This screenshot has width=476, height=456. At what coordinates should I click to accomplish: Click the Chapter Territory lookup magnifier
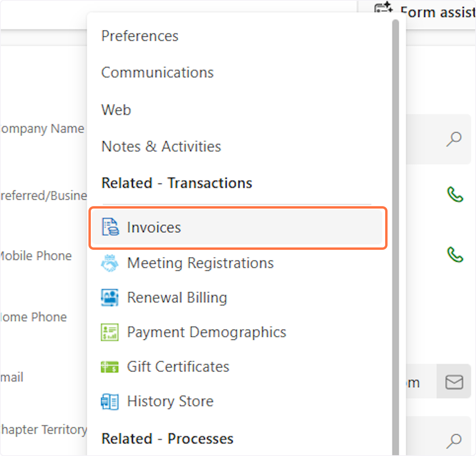pos(454,440)
